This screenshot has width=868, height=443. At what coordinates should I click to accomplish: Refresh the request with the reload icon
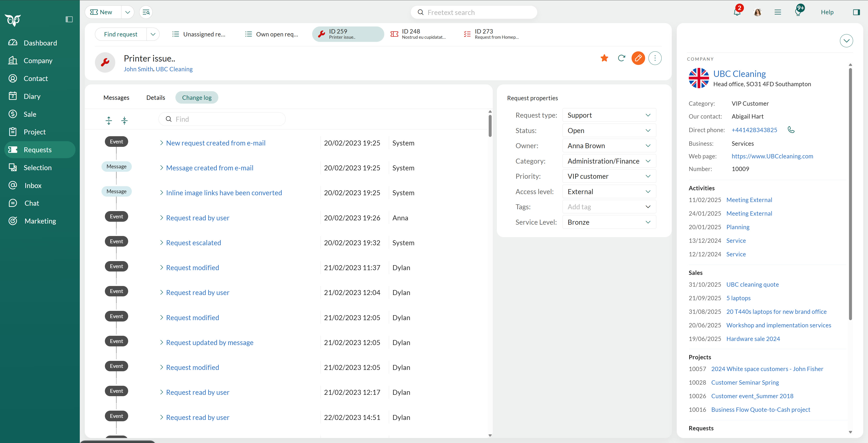pos(621,58)
